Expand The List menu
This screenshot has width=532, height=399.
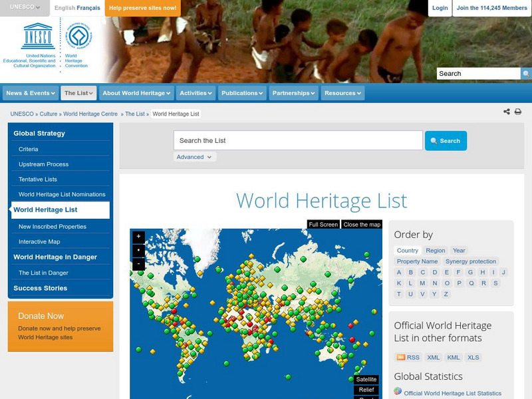[x=78, y=93]
